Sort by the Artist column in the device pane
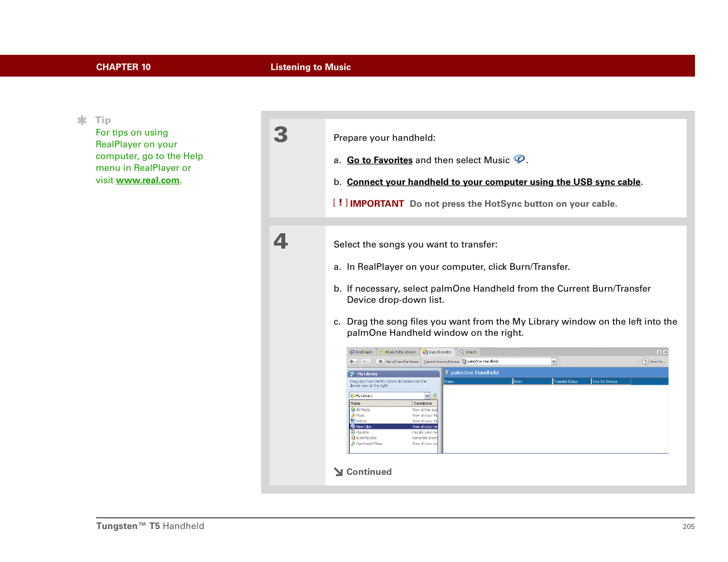Viewport: 728px width, 562px height. [532, 382]
